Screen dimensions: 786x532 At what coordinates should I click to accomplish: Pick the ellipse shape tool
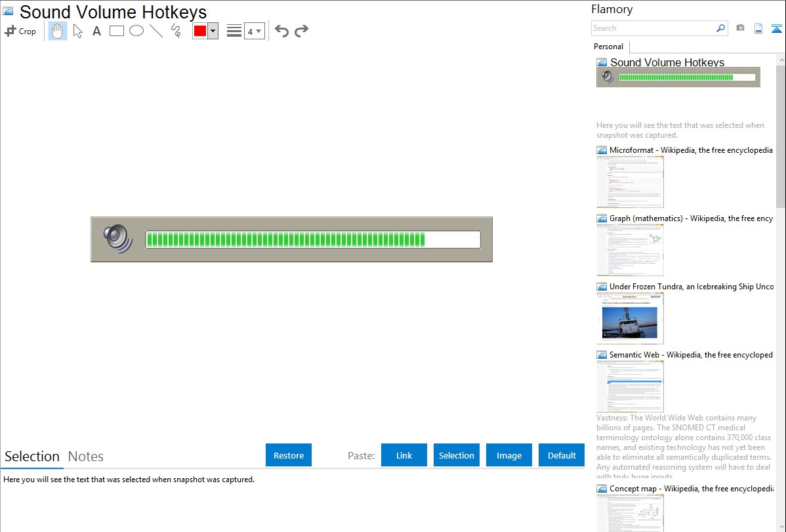(x=136, y=31)
